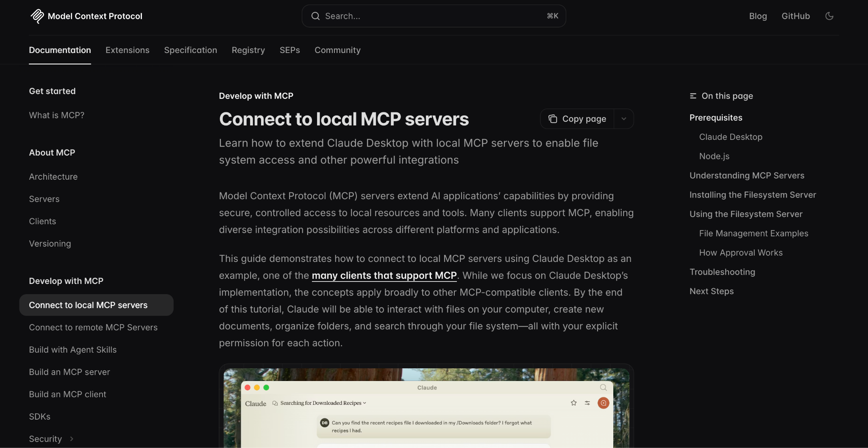Open the 'many clients that support MCP' link
The width and height of the screenshot is (868, 448).
click(384, 275)
